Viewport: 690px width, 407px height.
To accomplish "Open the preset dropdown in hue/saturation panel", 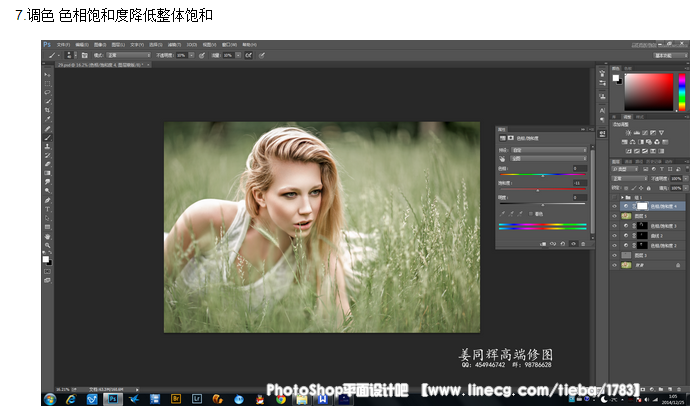I will 550,148.
